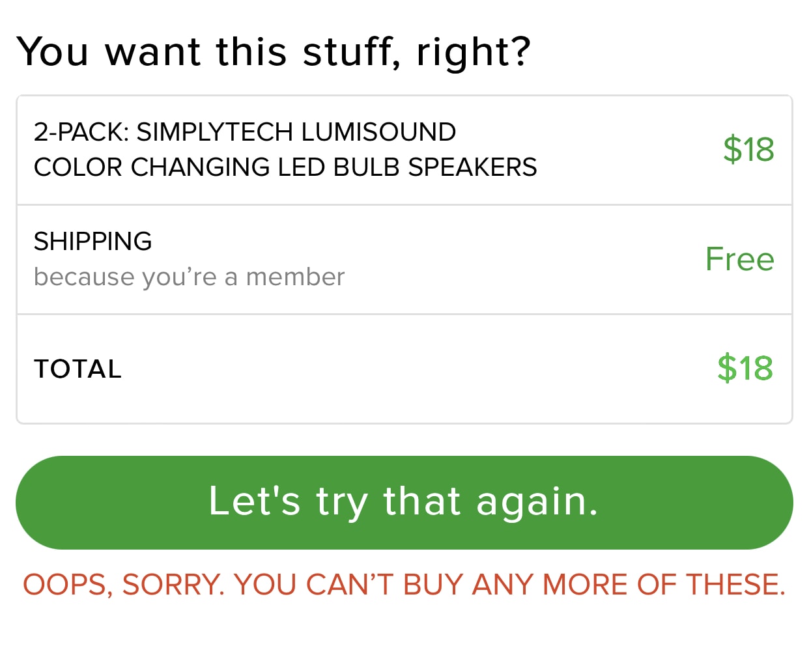Click the "because you're a member" note
Image resolution: width=809 pixels, height=672 pixels.
point(189,277)
